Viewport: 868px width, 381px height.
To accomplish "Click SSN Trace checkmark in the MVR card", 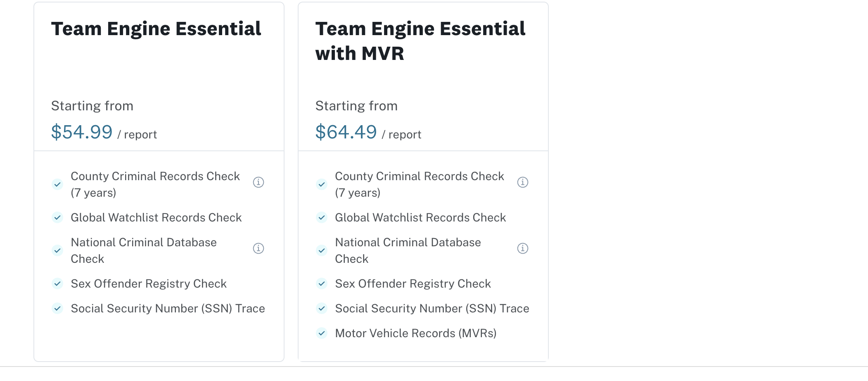I will click(322, 308).
